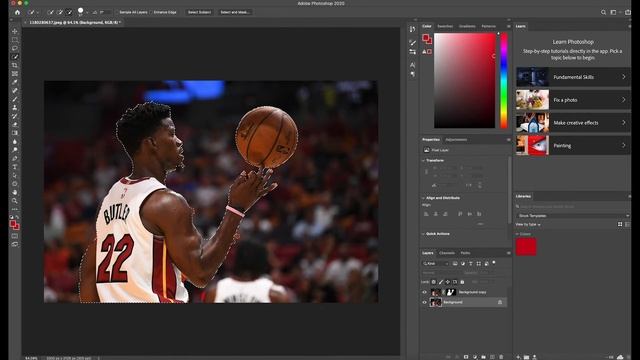
Task: Select the History Brush tool
Action: (15, 116)
